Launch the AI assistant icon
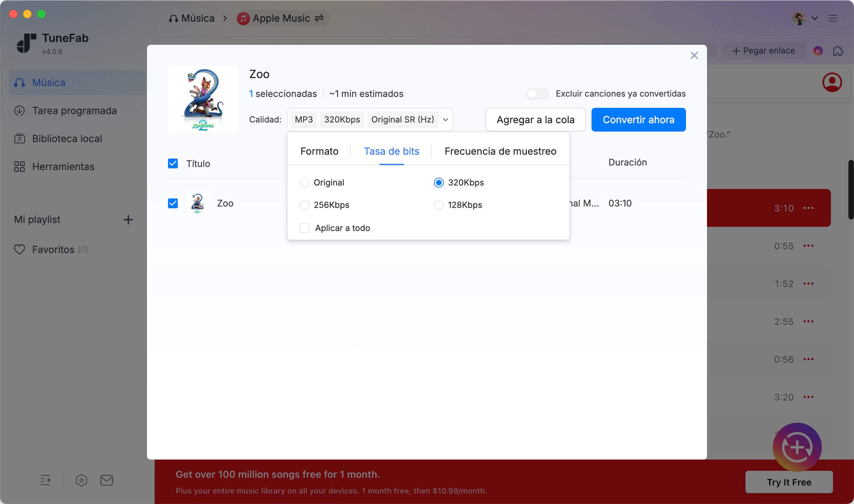 [818, 51]
